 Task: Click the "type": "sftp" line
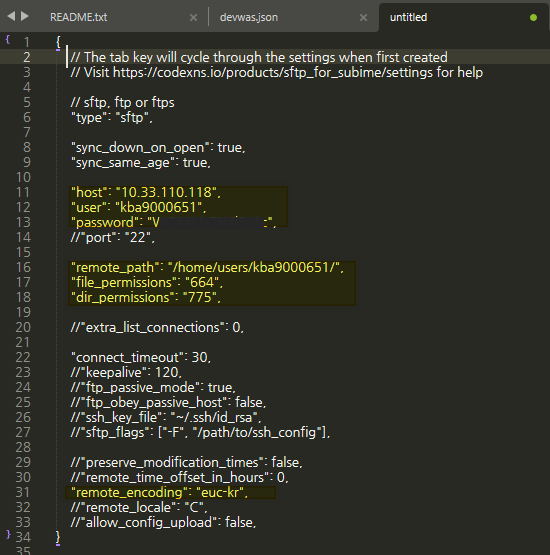[111, 118]
